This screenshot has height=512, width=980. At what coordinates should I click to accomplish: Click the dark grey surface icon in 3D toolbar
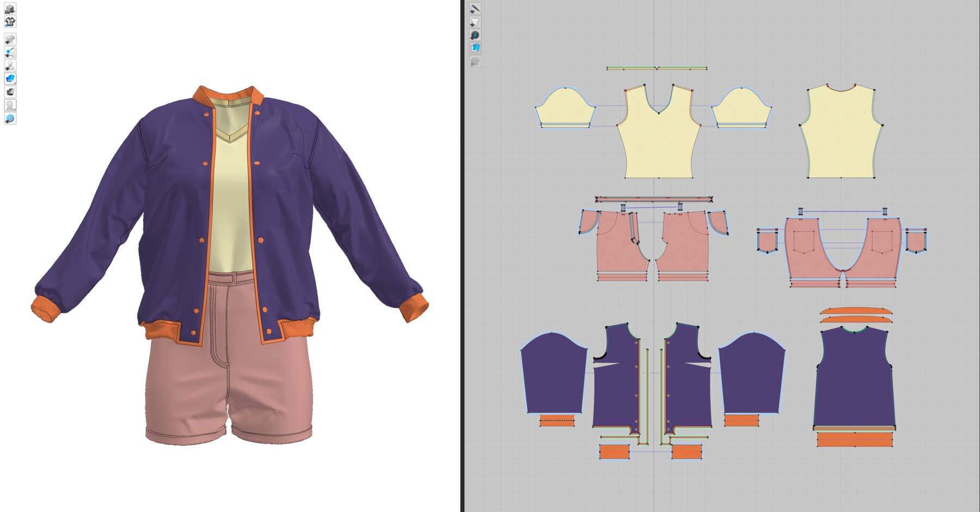point(10,92)
